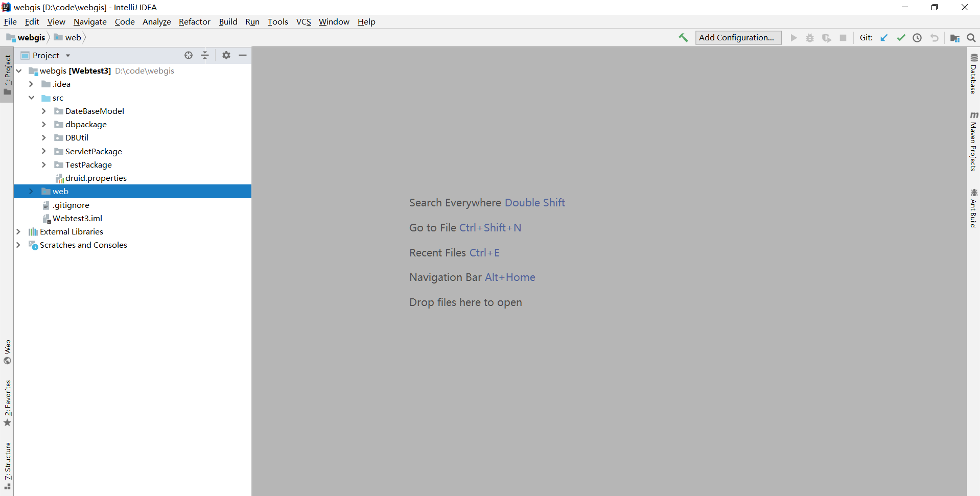Open the Z: Structure side tab
Viewport: 980px width, 496px height.
point(7,466)
